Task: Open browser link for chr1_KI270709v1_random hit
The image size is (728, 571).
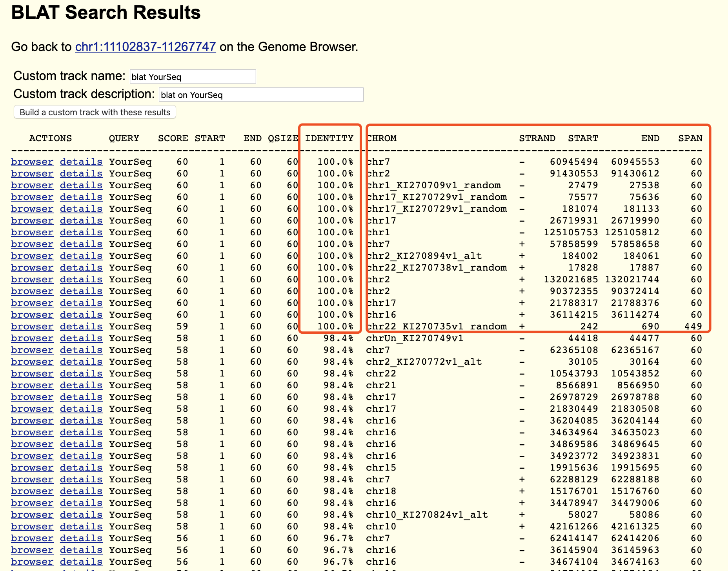Action: pyautogui.click(x=32, y=185)
